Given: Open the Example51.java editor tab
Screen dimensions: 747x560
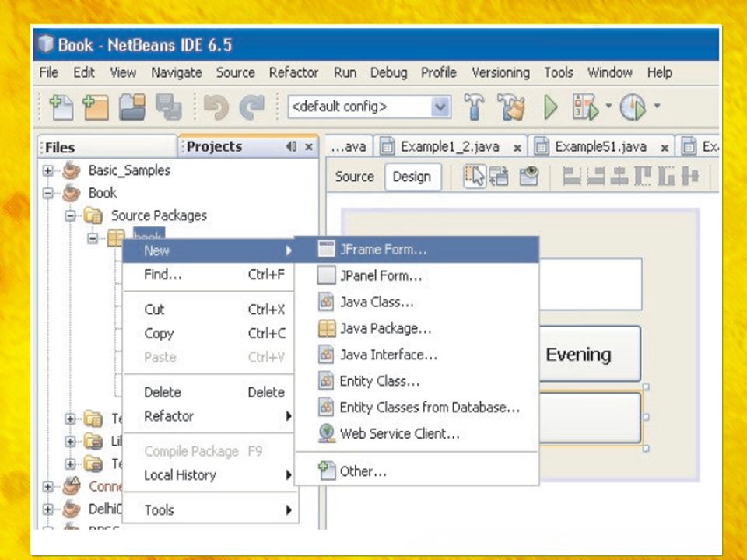Looking at the screenshot, I should coord(601,147).
